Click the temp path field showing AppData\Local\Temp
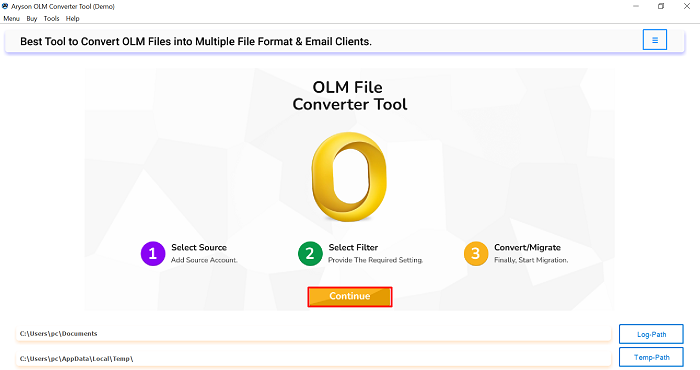This screenshot has height=370, width=700. click(313, 358)
